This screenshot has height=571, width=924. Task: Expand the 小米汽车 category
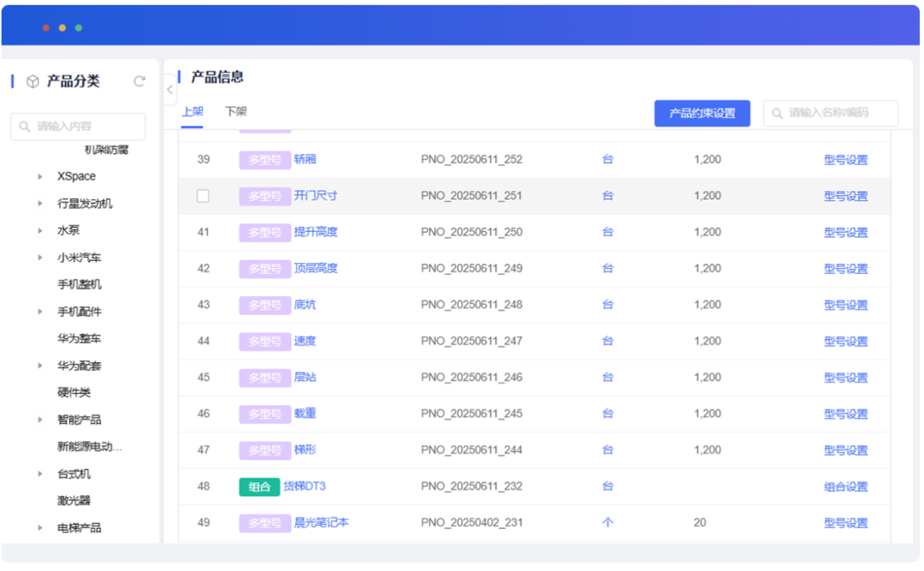[40, 258]
